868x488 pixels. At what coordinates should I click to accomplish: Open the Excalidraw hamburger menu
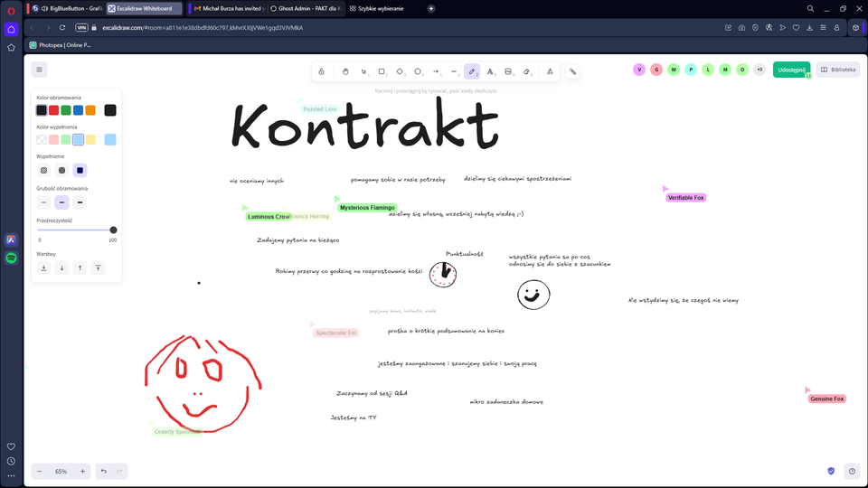pyautogui.click(x=39, y=70)
